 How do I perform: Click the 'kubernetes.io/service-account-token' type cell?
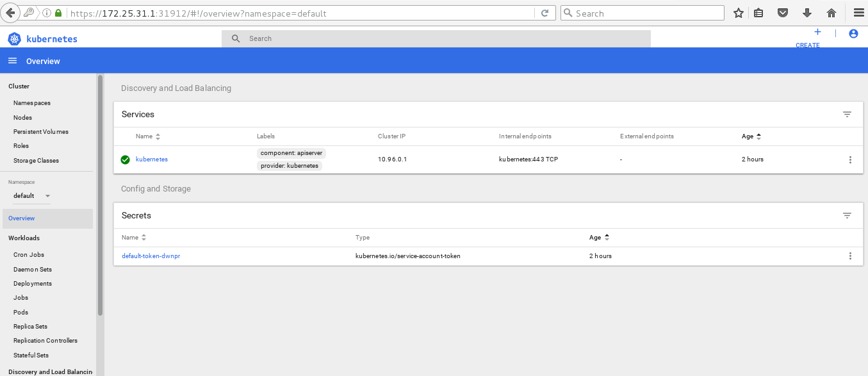point(408,256)
